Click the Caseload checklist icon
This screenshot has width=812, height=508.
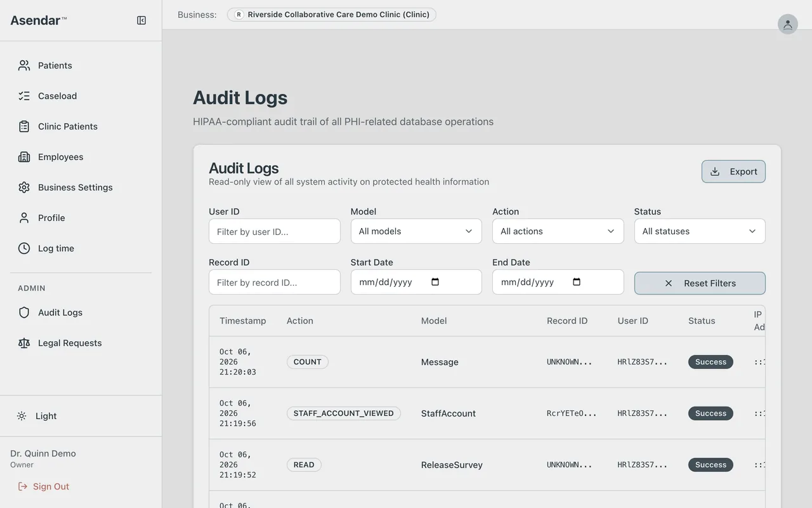coord(24,96)
